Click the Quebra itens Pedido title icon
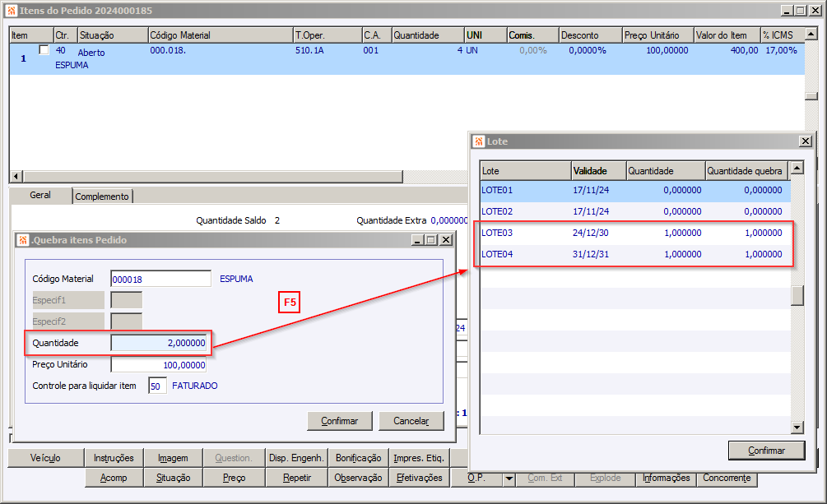Viewport: 827px width, 504px height. (x=23, y=240)
